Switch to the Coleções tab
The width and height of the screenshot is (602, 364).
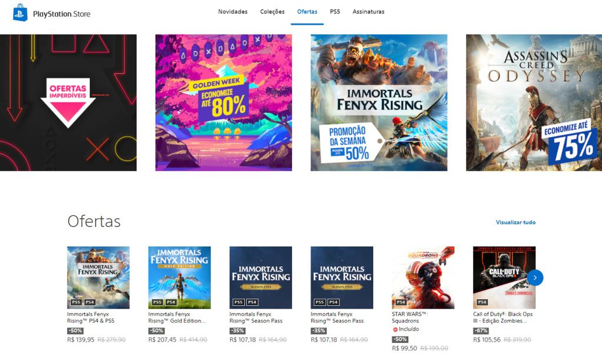[272, 12]
